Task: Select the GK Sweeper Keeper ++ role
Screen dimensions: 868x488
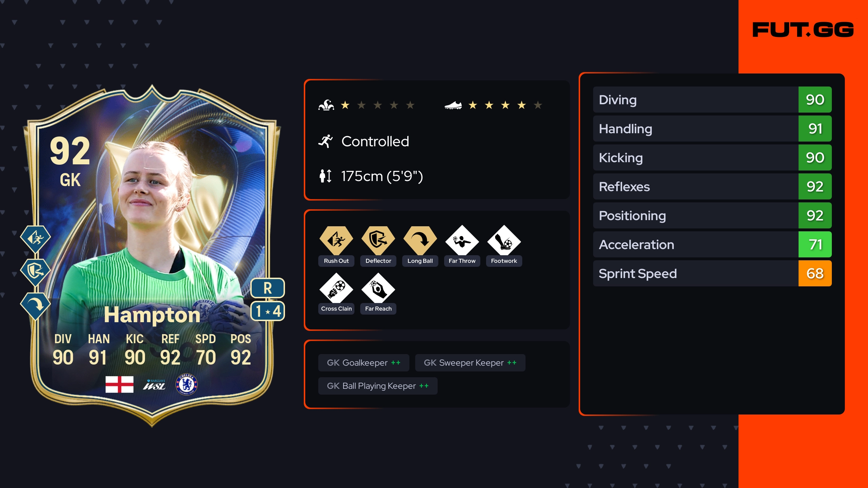Action: tap(470, 363)
